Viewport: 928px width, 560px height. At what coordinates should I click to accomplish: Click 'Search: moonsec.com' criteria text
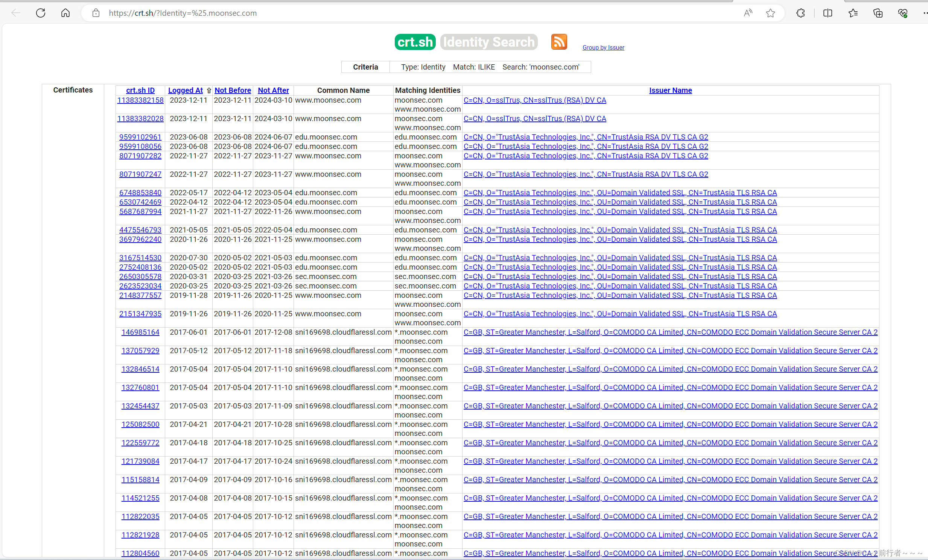(x=541, y=67)
